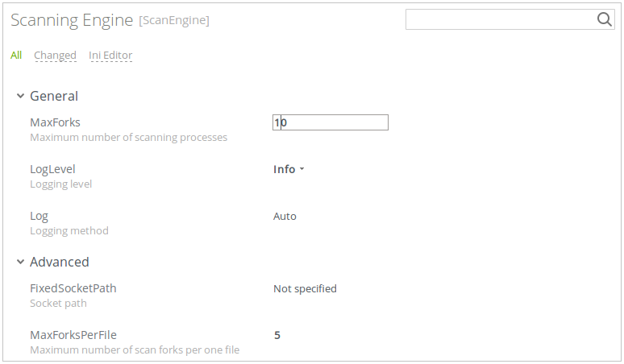Switch to the All tab
Image resolution: width=624 pixels, height=364 pixels.
click(16, 56)
